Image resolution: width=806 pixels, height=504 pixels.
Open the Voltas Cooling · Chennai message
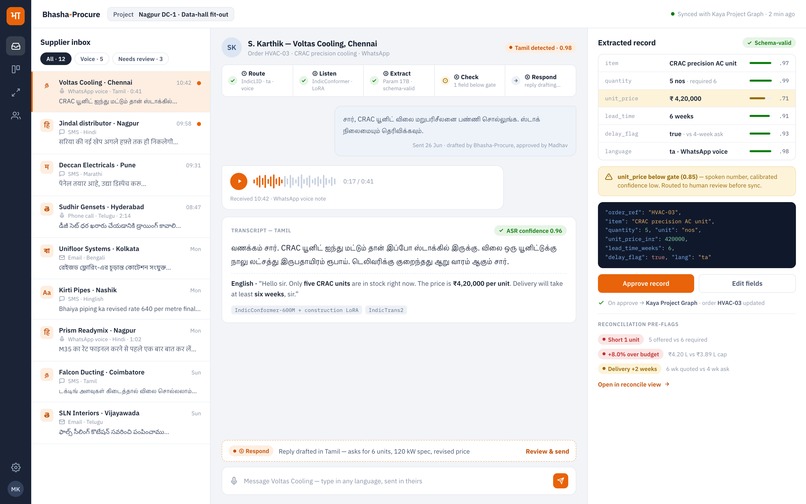pos(121,92)
